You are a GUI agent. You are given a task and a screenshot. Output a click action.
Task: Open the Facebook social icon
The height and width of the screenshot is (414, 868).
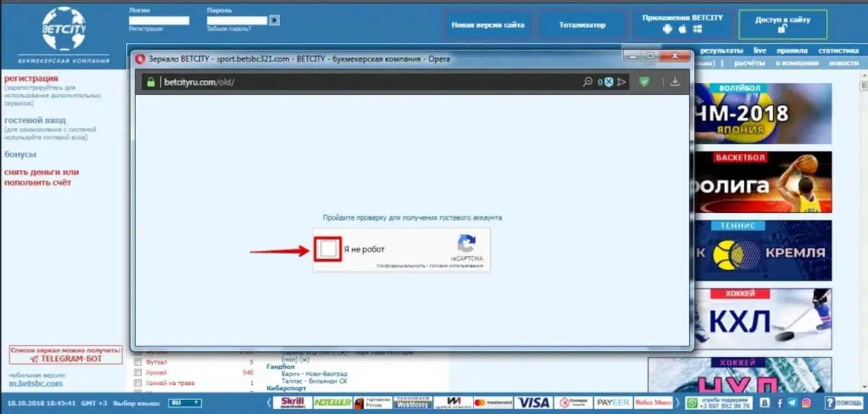pyautogui.click(x=779, y=403)
